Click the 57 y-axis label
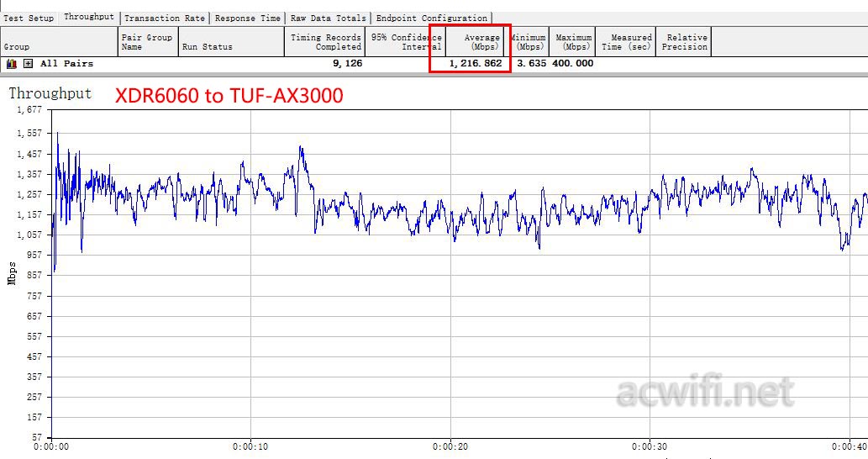The width and height of the screenshot is (868, 459). 36,437
